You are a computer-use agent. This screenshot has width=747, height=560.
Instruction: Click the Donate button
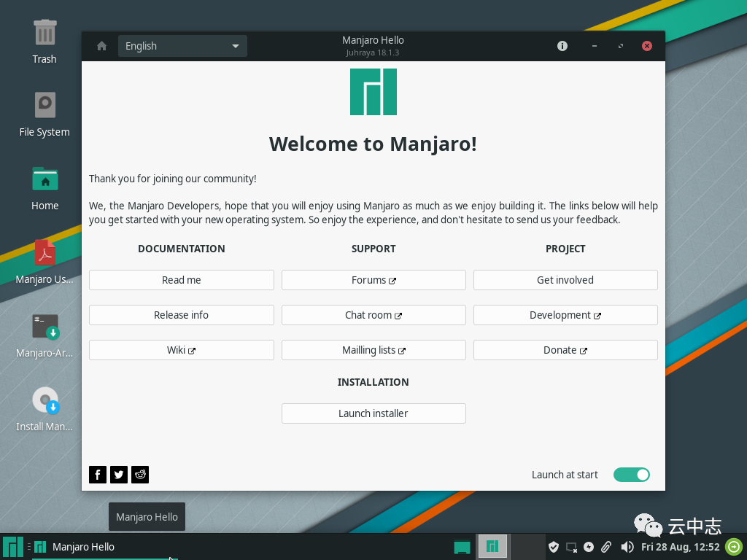[565, 350]
